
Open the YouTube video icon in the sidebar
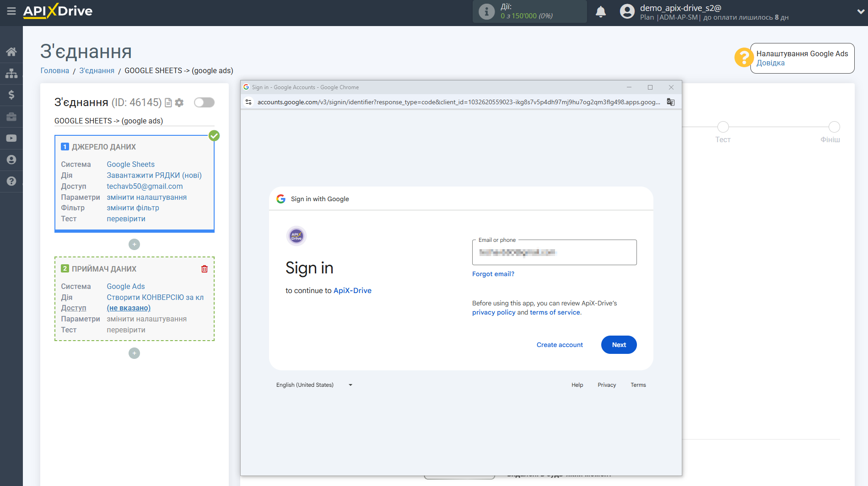11,138
